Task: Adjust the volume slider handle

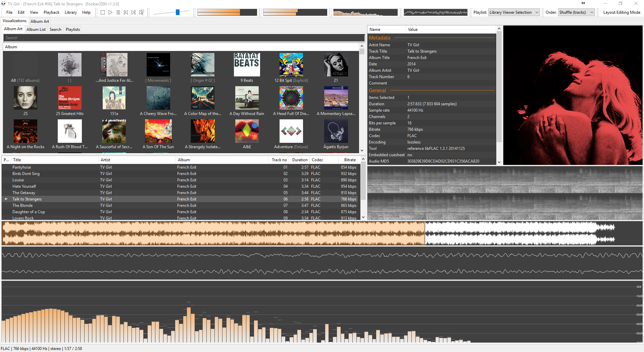Action: (178, 12)
